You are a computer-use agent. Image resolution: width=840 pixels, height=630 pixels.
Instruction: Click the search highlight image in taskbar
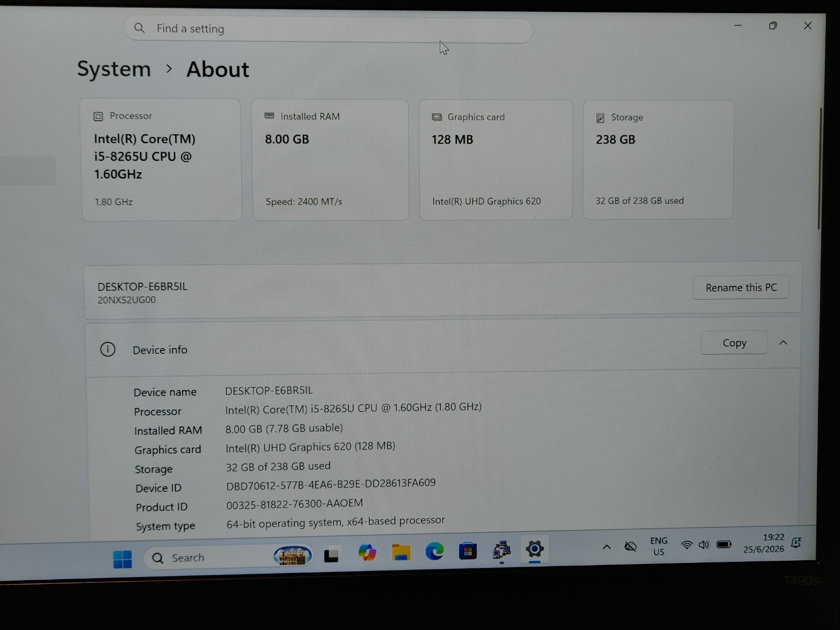(293, 555)
